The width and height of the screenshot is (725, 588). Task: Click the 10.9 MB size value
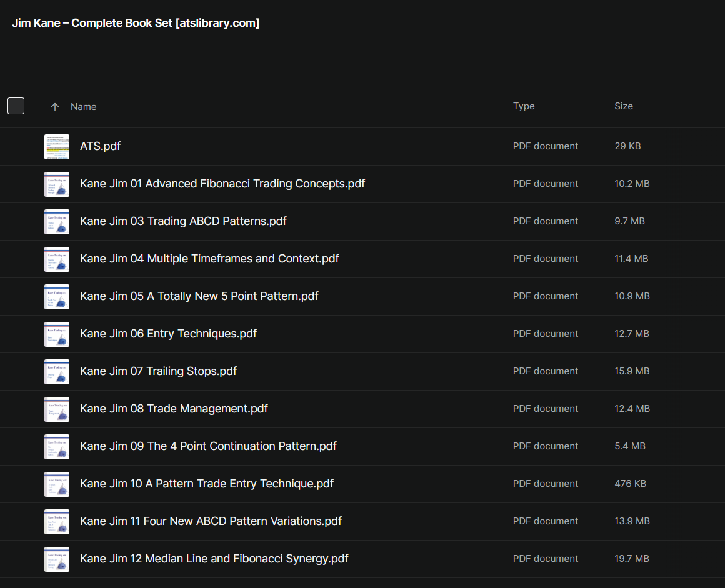point(632,296)
